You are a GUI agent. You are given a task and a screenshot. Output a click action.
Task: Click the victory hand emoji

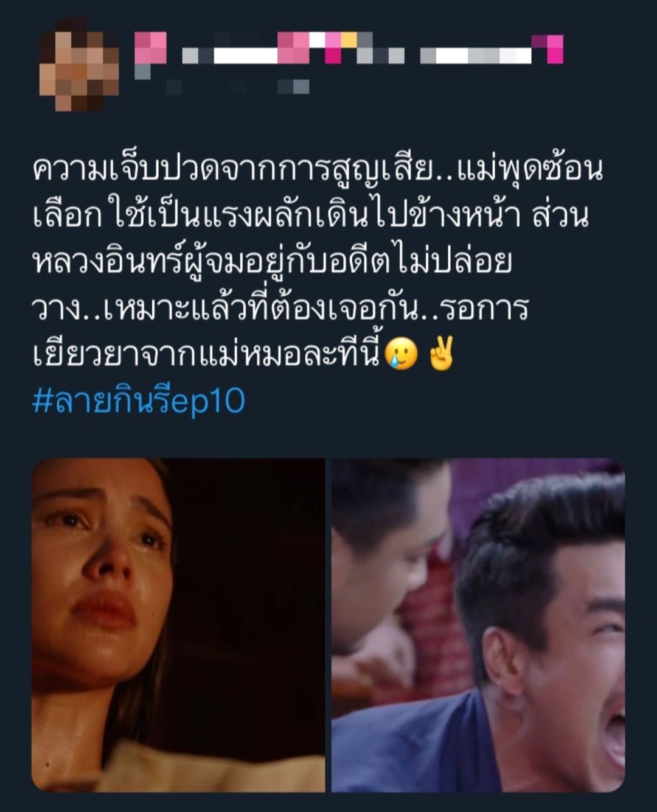(442, 354)
